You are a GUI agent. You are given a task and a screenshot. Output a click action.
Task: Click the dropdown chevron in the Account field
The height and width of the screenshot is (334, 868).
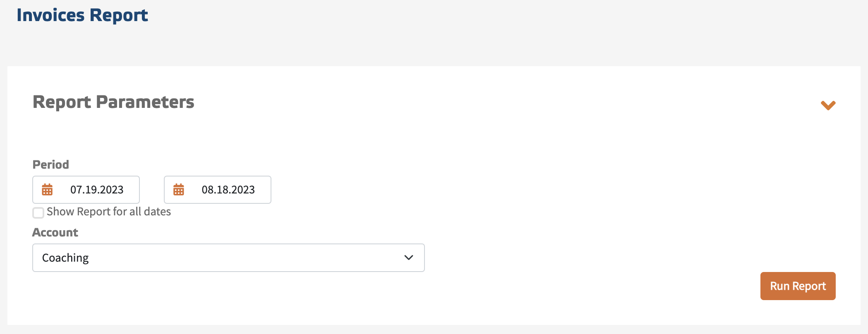click(409, 258)
